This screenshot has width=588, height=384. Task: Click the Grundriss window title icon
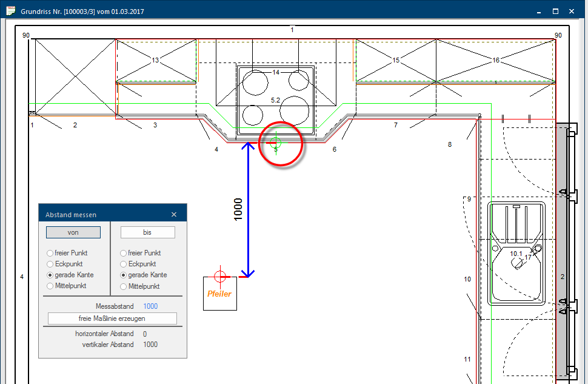click(x=10, y=11)
